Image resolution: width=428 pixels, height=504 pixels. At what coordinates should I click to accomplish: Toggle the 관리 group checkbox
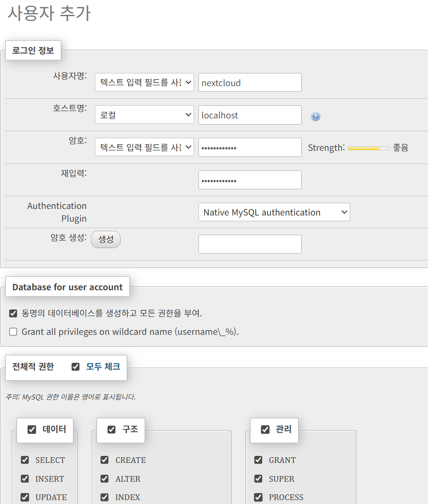265,429
